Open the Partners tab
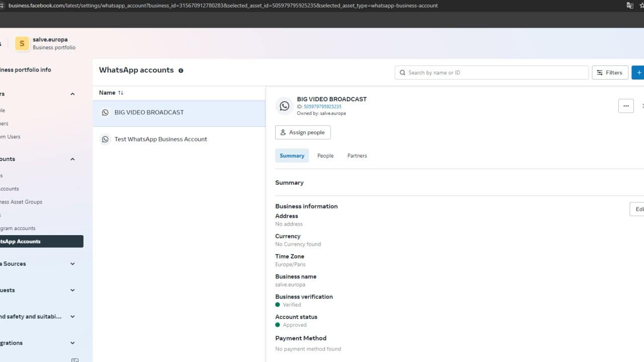The image size is (644, 362). [357, 156]
